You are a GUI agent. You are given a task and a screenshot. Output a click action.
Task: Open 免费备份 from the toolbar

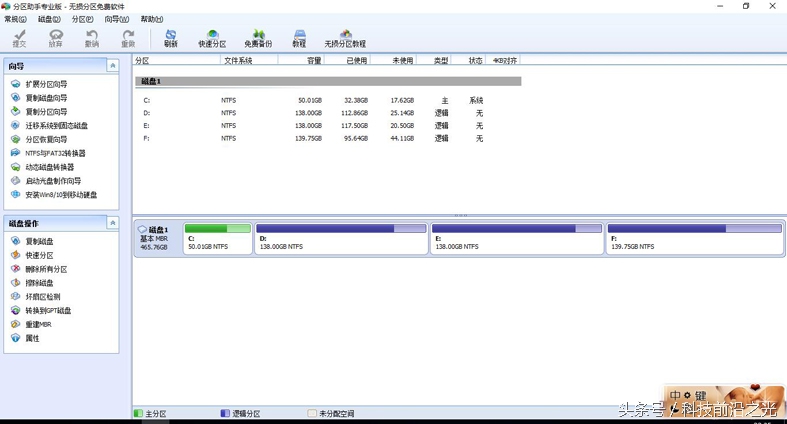click(x=258, y=38)
